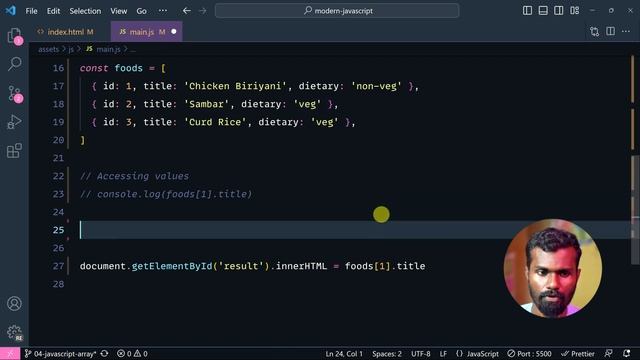Click the VS Code logo icon

(11, 10)
